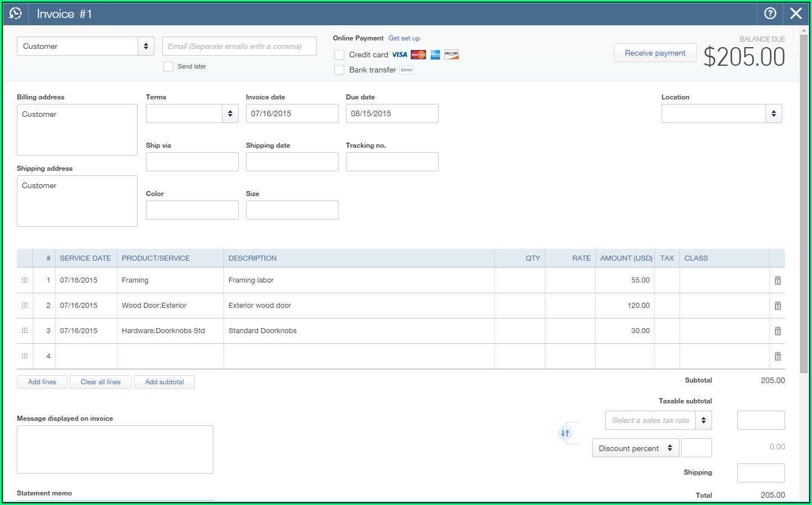Remove the Doorknobs Std line using trash
This screenshot has width=812, height=505.
pos(778,331)
